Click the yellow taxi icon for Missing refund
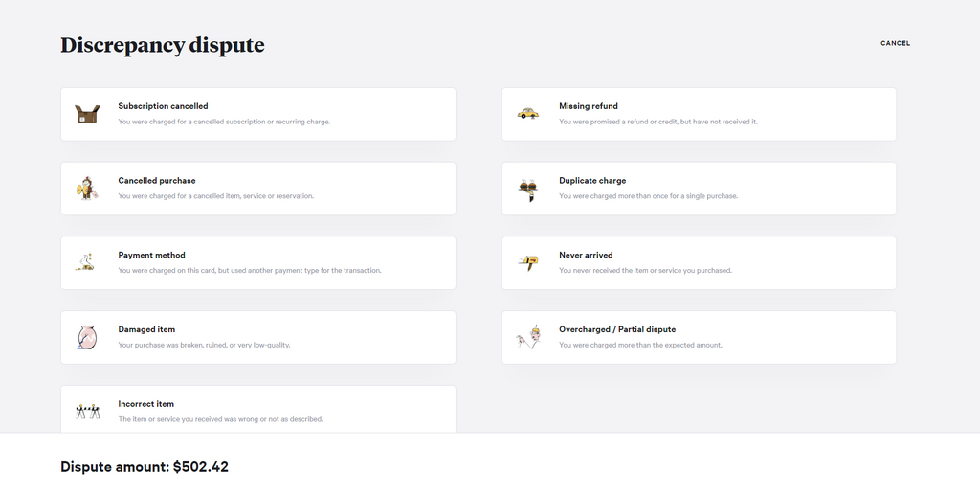 (527, 114)
